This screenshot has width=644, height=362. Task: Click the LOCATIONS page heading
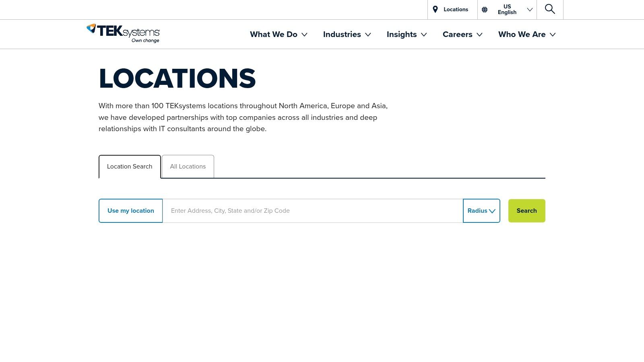(178, 78)
